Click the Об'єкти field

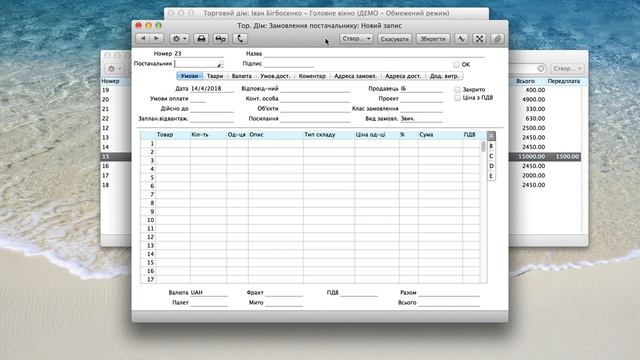pyautogui.click(x=315, y=109)
